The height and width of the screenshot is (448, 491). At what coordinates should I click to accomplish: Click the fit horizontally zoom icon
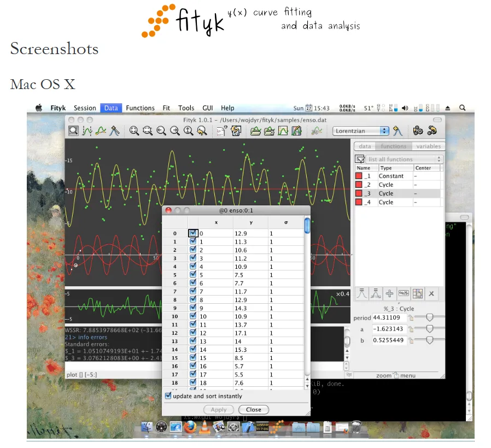click(148, 131)
